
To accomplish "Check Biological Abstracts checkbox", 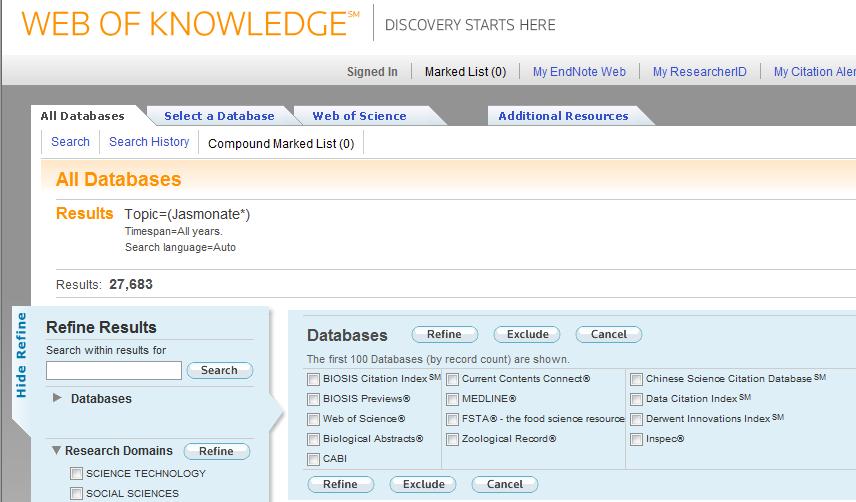I will tap(313, 439).
